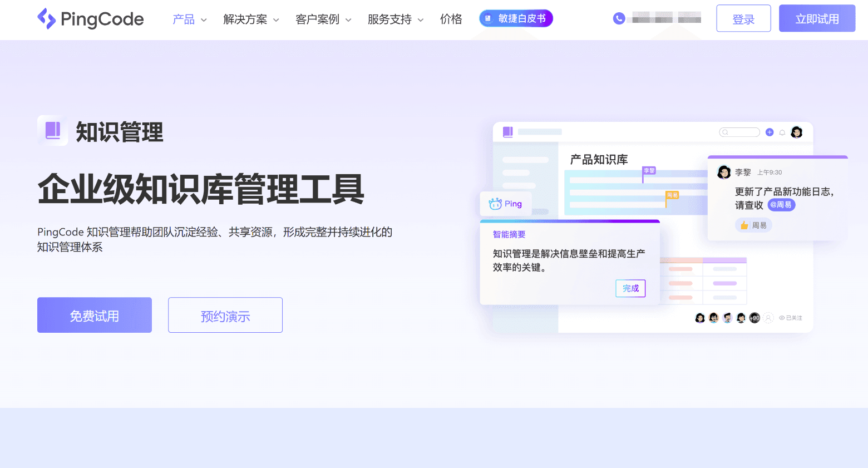Open the 价格 page

click(451, 19)
